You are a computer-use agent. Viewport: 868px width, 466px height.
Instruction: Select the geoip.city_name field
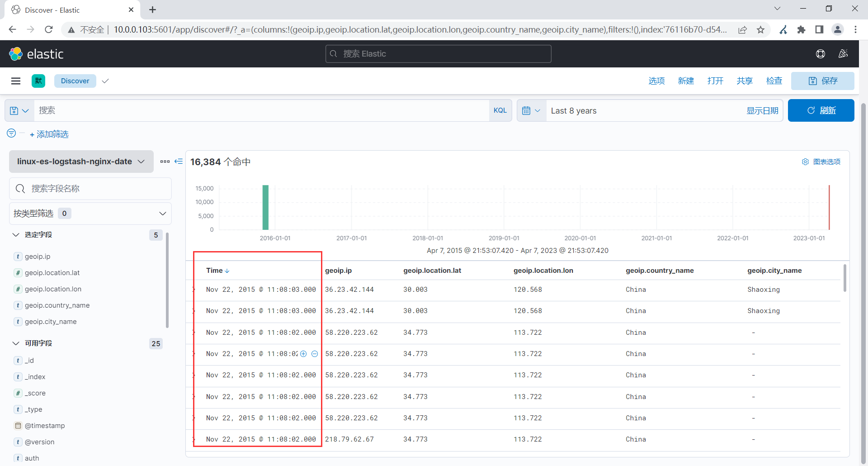point(51,322)
